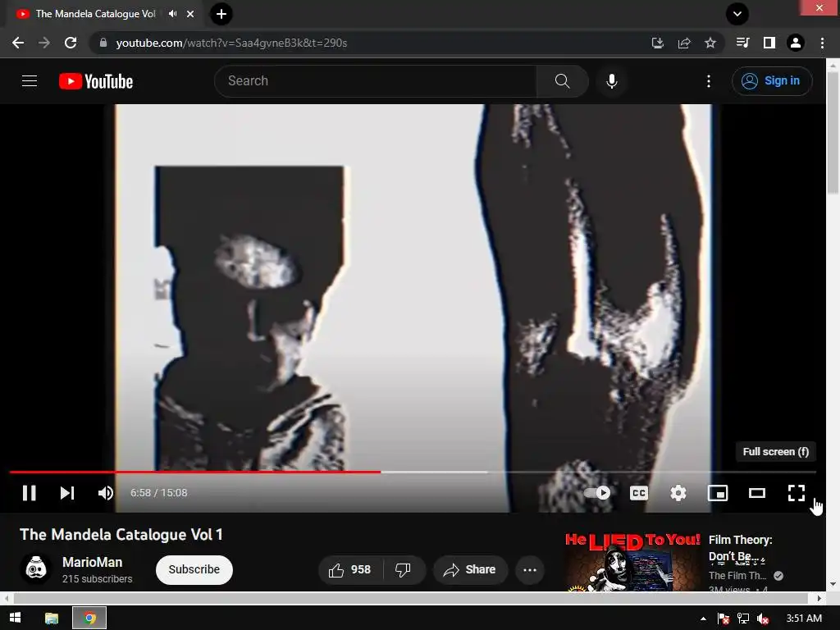Image resolution: width=840 pixels, height=630 pixels.
Task: Focus the YouTube Search field
Action: 375,81
